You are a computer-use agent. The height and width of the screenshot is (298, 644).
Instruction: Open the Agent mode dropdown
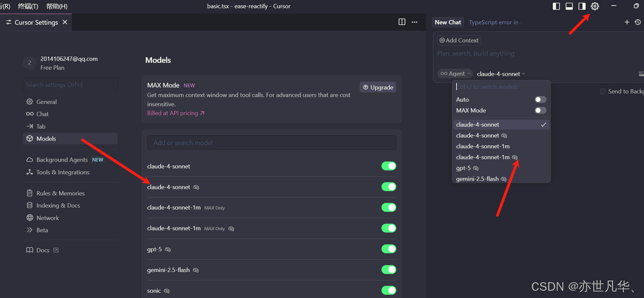coord(455,74)
